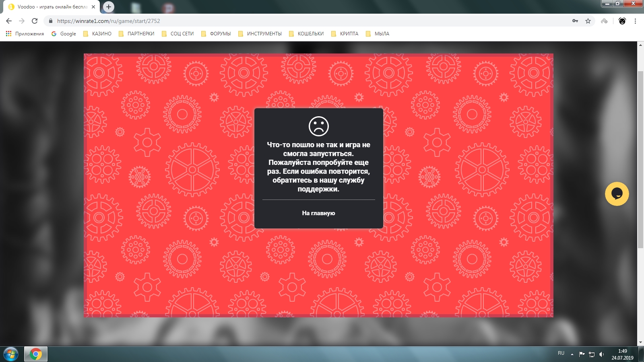This screenshot has width=644, height=362.
Task: Open the volume speaker tray icon
Action: [x=601, y=354]
